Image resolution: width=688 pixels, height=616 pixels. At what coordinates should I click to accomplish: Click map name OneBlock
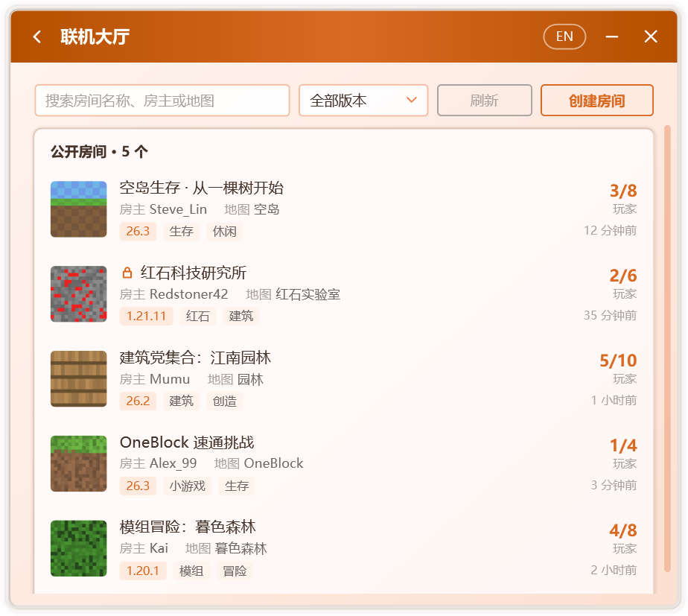coord(274,463)
